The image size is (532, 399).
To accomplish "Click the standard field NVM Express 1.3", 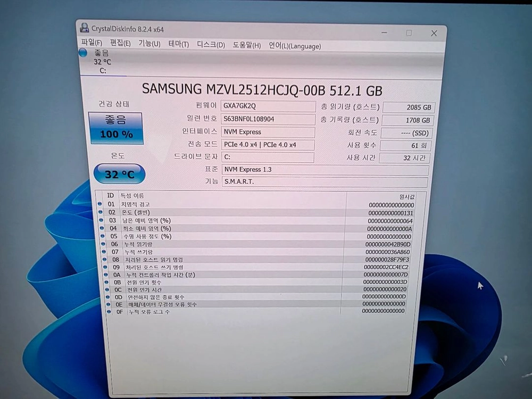I will 325,170.
